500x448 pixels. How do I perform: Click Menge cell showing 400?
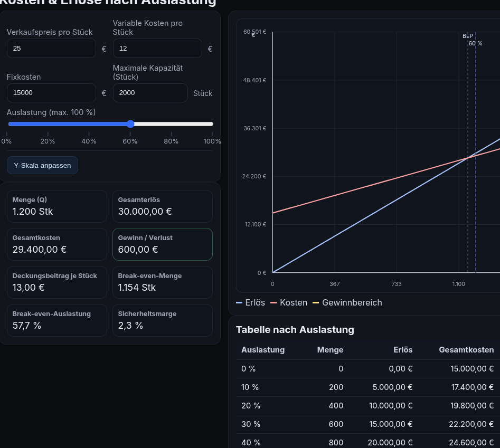click(336, 406)
